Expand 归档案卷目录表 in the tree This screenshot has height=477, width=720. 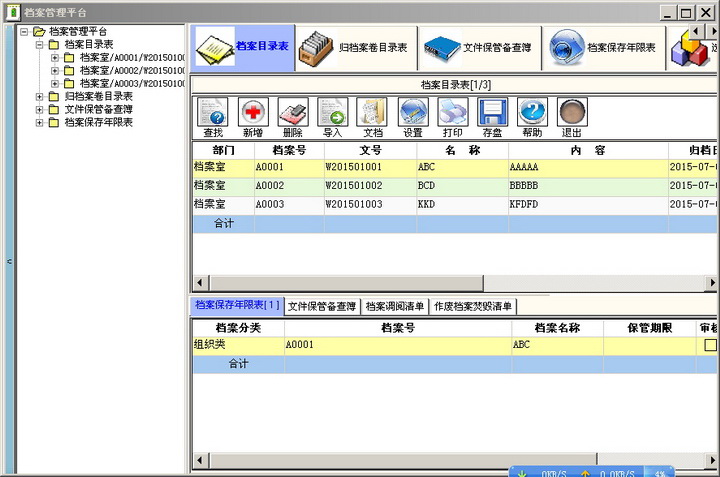[39, 96]
